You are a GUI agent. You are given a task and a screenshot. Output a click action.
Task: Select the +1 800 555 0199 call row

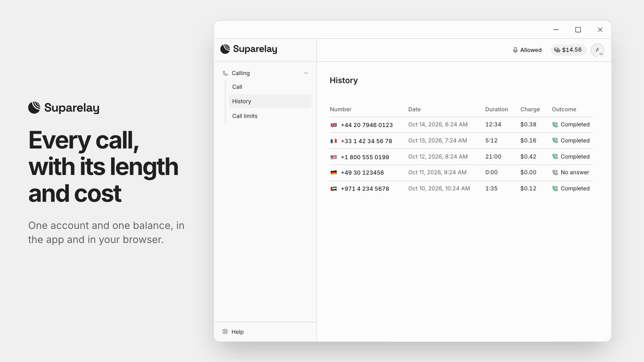coord(461,157)
